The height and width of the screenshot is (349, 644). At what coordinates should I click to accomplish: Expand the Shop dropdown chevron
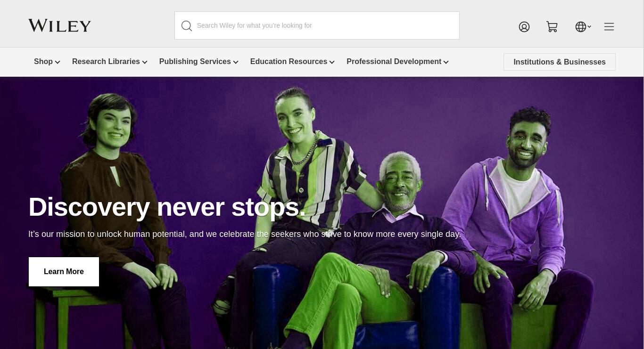pyautogui.click(x=58, y=62)
